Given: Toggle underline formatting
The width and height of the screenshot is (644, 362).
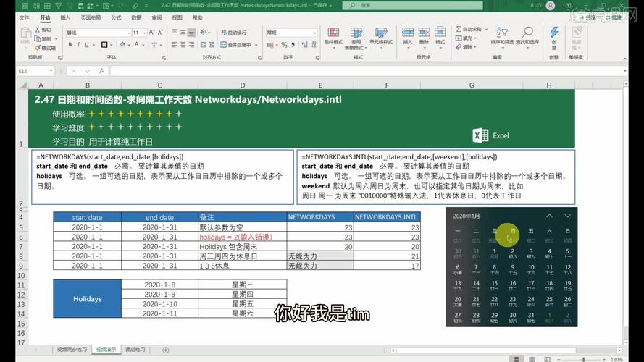Looking at the screenshot, I should (x=87, y=45).
